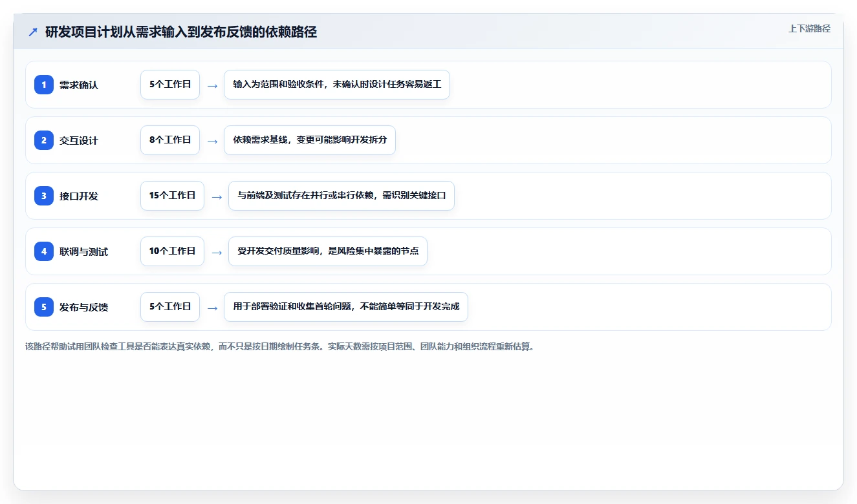Screen dimensions: 857x504
Task: Click the 交互设计 step label
Action: (79, 141)
